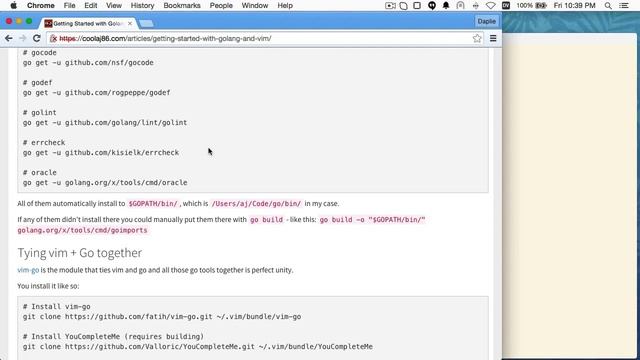Screen dimensions: 640x360
Task: Click the security lock icon in address bar
Action: pos(53,38)
